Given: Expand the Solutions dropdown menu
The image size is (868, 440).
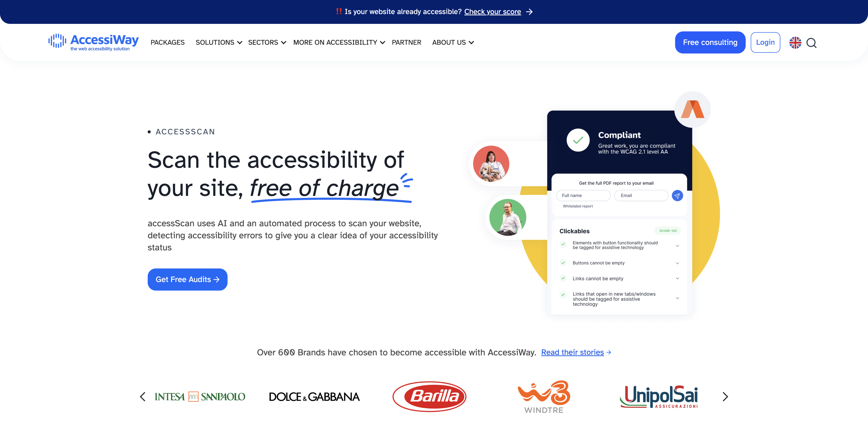Looking at the screenshot, I should pyautogui.click(x=219, y=42).
